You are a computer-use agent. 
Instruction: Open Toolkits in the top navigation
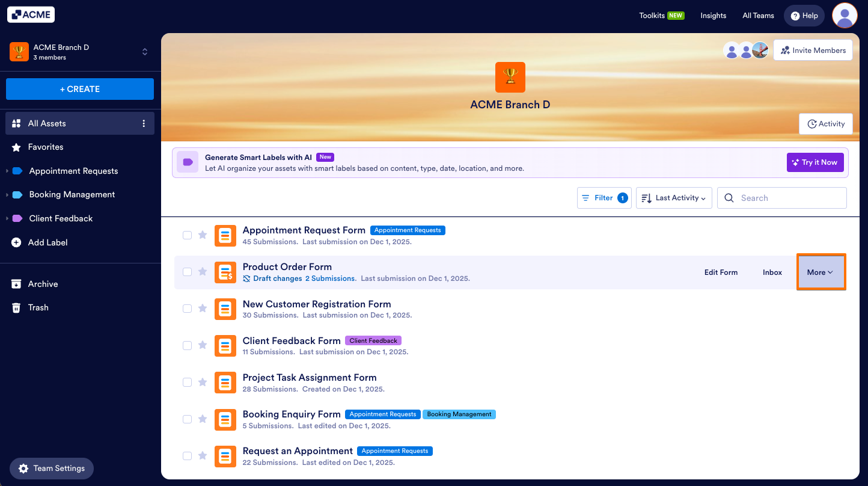tap(661, 16)
